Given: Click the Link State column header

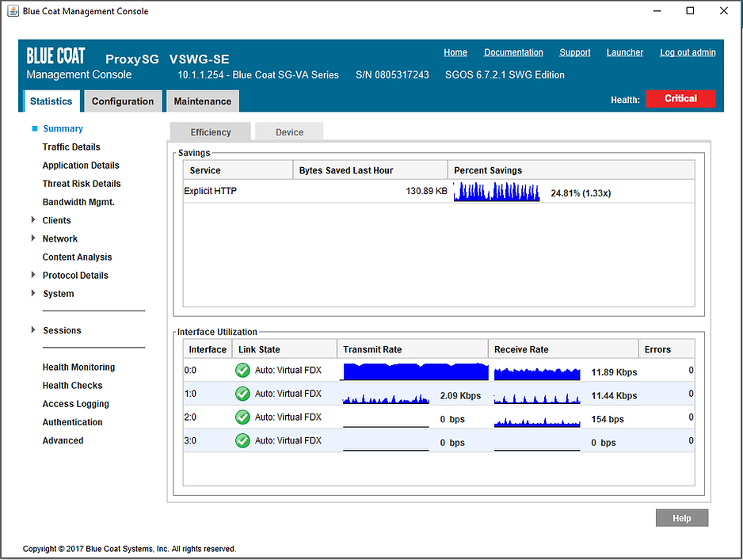Looking at the screenshot, I should [x=285, y=349].
